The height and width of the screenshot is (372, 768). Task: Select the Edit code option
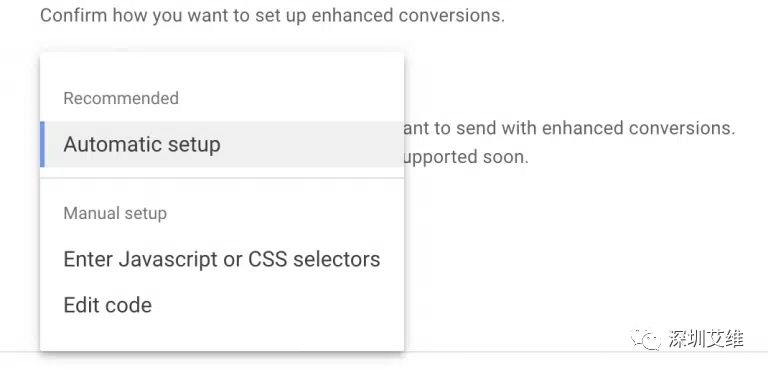[x=222, y=305]
